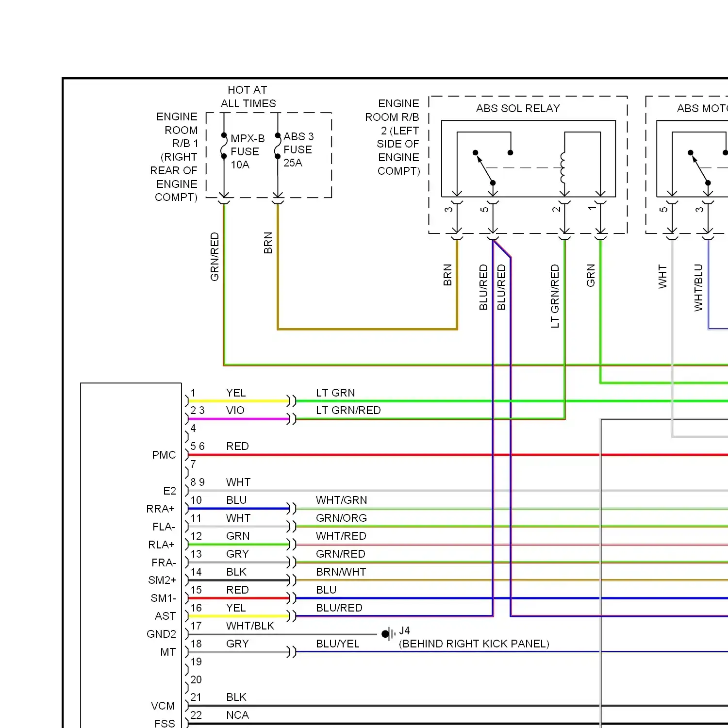The width and height of the screenshot is (728, 728).
Task: Select the GRY label on pin 13 row
Action: coord(237,554)
